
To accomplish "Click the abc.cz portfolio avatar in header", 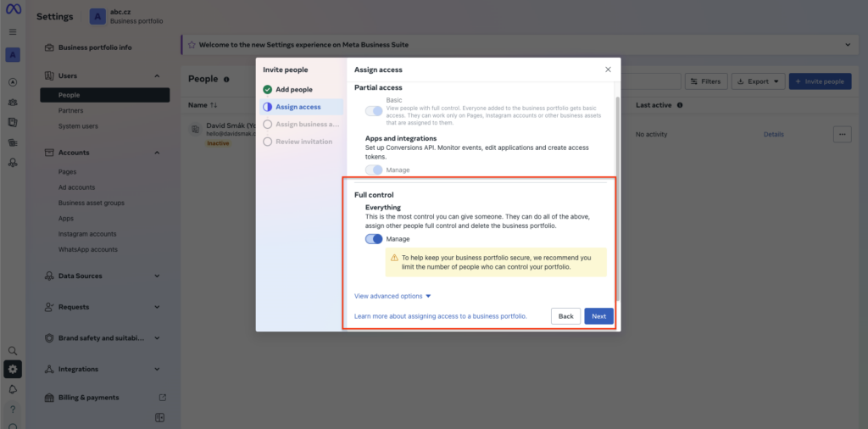I will 97,17.
